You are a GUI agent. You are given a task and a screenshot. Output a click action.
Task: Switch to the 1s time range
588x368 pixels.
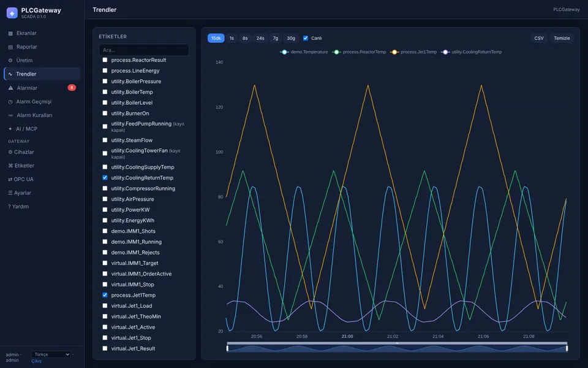[x=232, y=38]
